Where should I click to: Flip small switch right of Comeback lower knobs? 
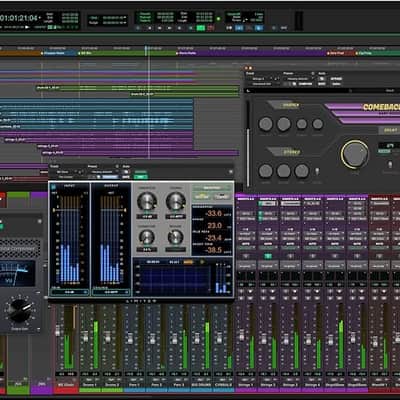pyautogui.click(x=317, y=172)
